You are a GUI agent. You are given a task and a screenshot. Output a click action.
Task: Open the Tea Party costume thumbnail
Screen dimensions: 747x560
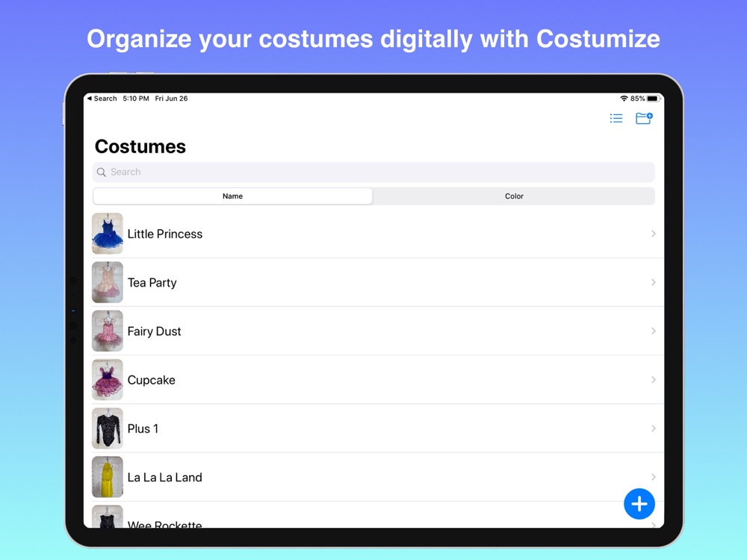[108, 282]
